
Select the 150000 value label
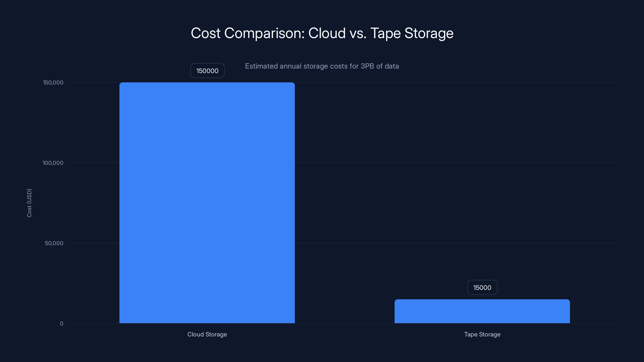coord(207,71)
